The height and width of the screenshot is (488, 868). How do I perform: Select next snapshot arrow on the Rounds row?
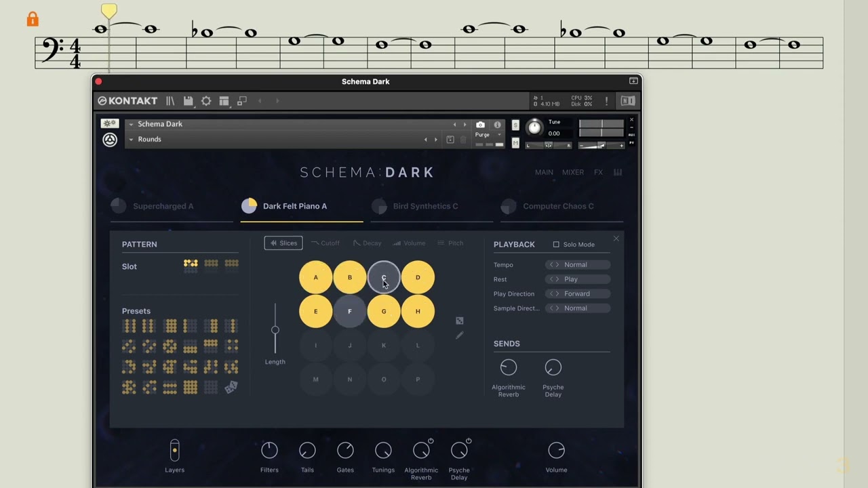tap(435, 140)
